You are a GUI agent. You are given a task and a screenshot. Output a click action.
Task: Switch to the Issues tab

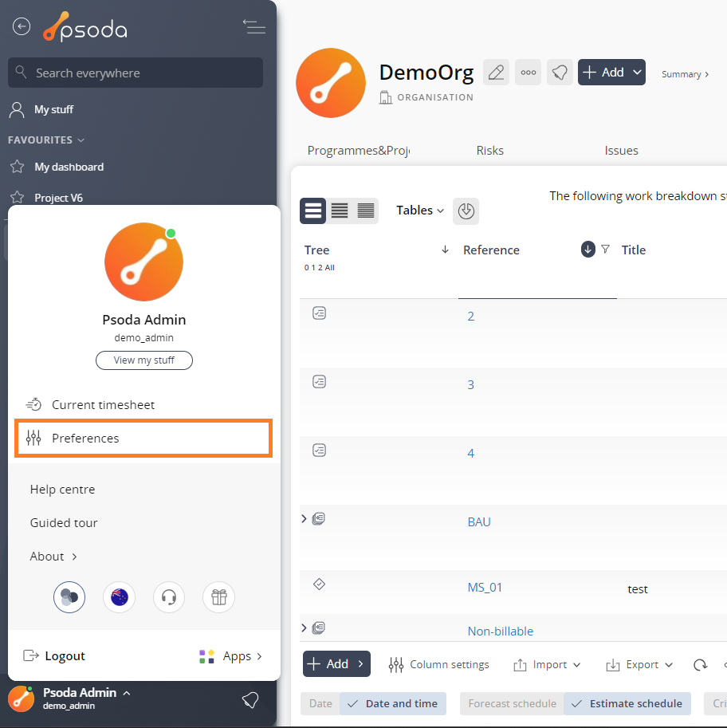(621, 151)
